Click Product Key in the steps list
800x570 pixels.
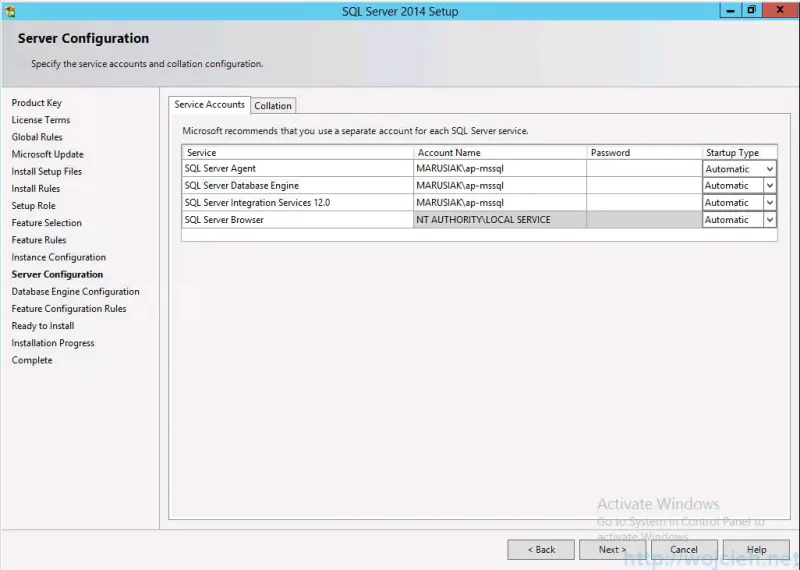(37, 103)
